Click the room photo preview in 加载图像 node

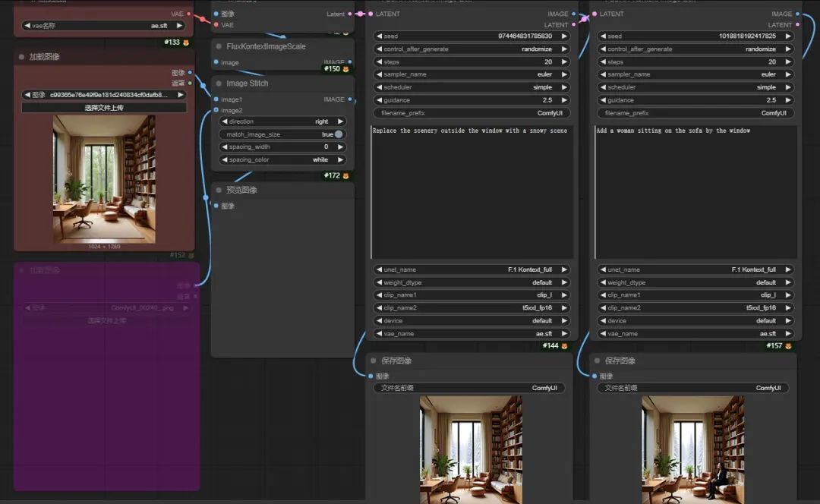(104, 179)
